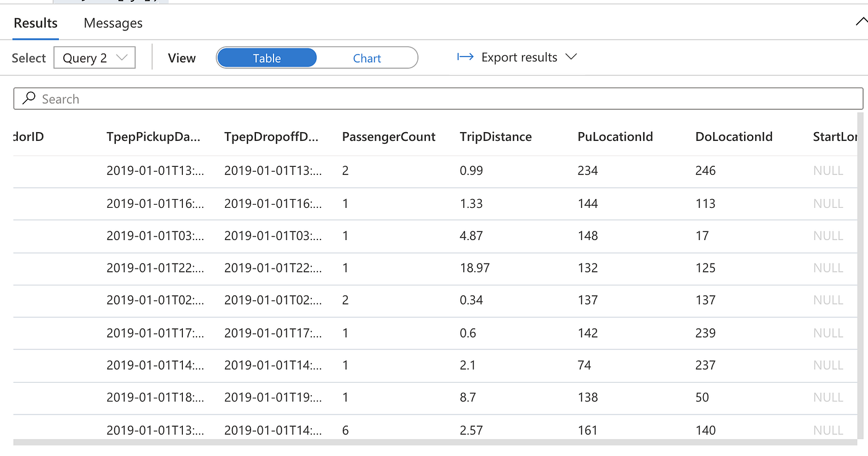
Task: Select DoLocationId cell 246
Action: (706, 171)
